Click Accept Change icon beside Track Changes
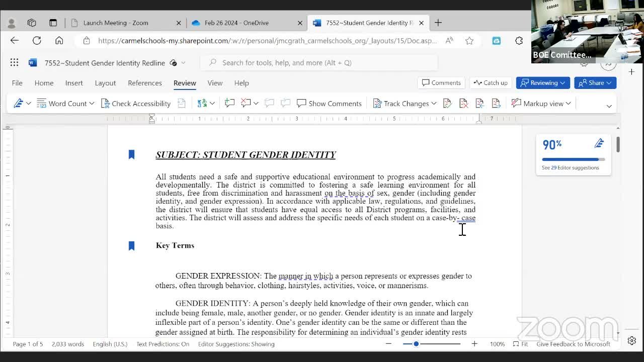 click(x=447, y=103)
